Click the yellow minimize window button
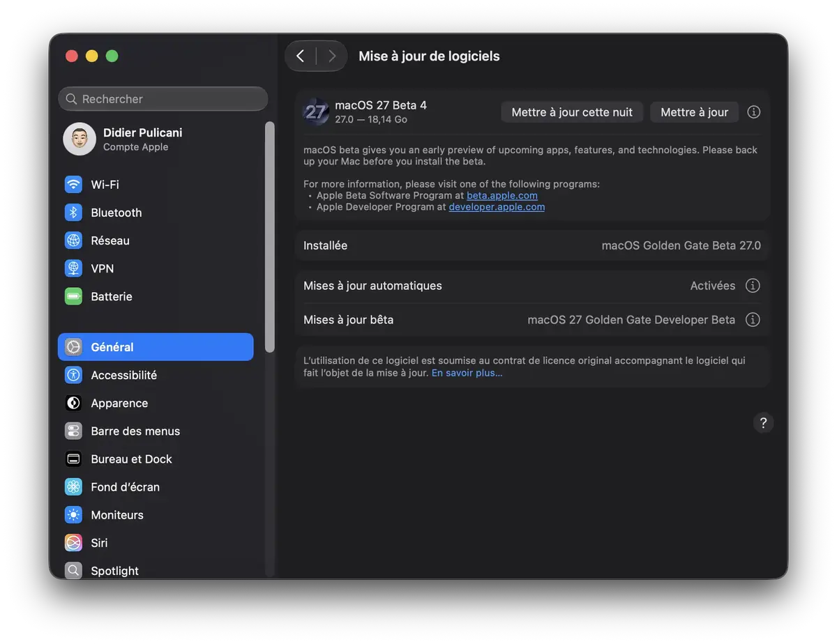 point(91,56)
